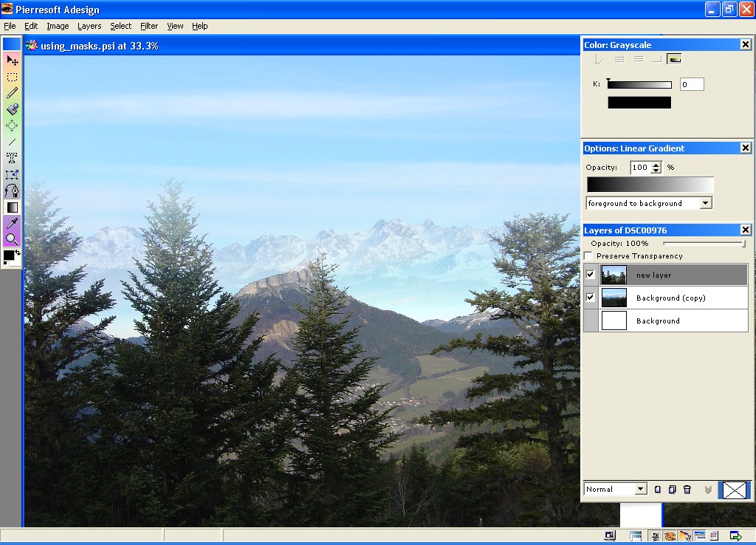Select the Gradient tool
756x545 pixels.
point(12,208)
